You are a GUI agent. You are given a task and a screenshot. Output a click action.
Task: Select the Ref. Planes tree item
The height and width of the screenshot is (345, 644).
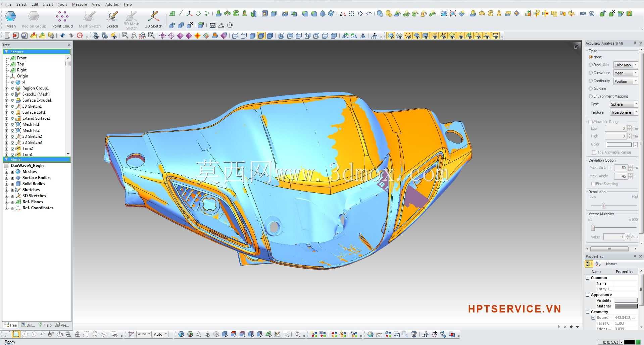[x=33, y=202]
